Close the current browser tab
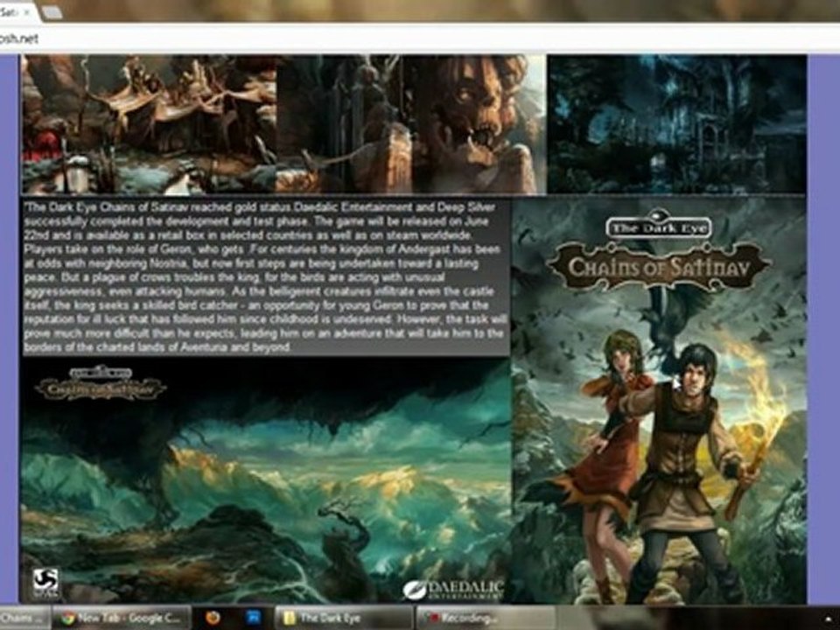This screenshot has height=630, width=840. (x=27, y=10)
